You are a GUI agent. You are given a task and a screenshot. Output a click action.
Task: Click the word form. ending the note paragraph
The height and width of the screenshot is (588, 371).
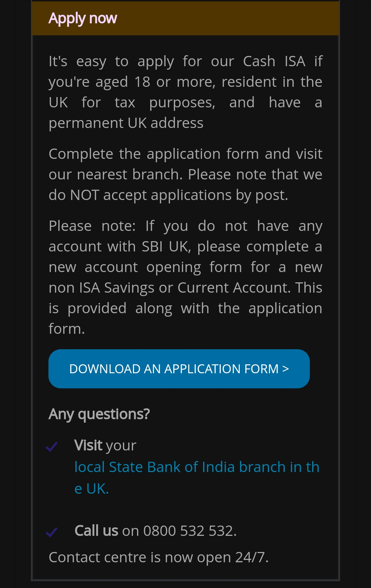[67, 329]
